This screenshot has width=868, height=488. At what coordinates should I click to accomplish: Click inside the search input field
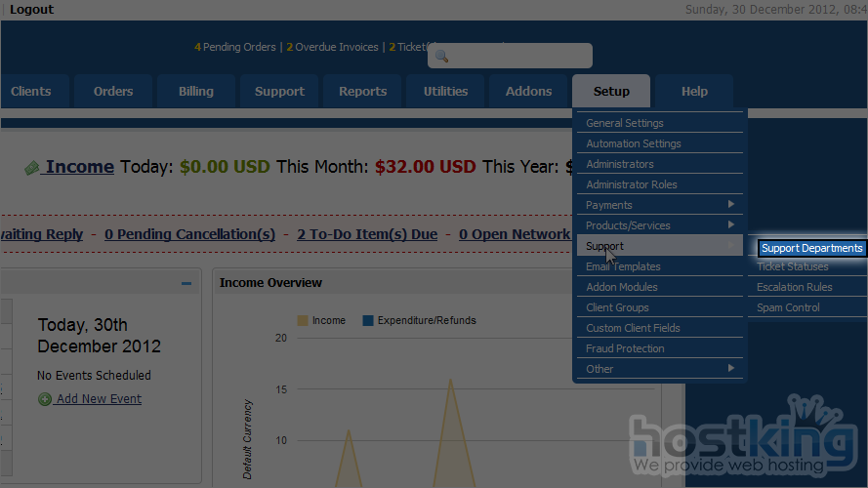(x=517, y=56)
